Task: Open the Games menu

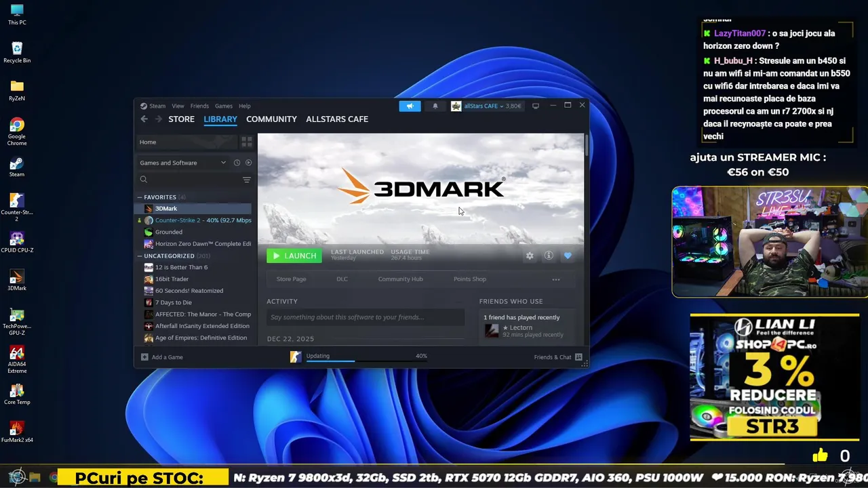Action: coord(224,106)
